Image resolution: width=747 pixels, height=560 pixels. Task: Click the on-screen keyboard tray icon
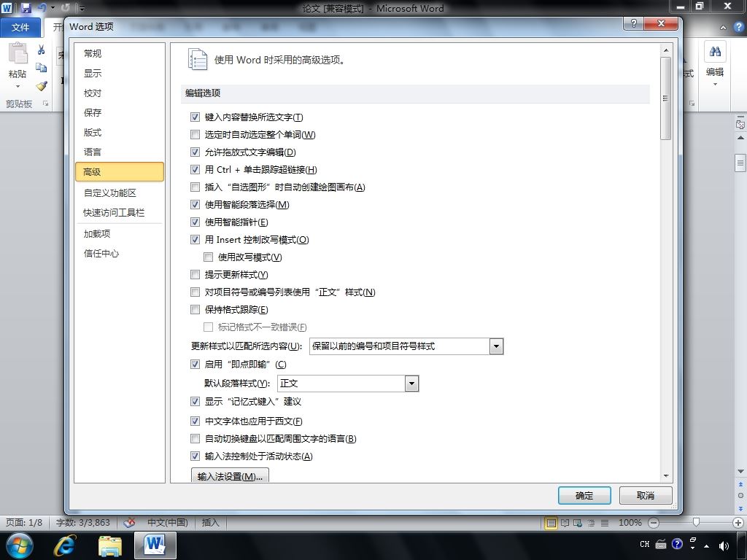[661, 544]
